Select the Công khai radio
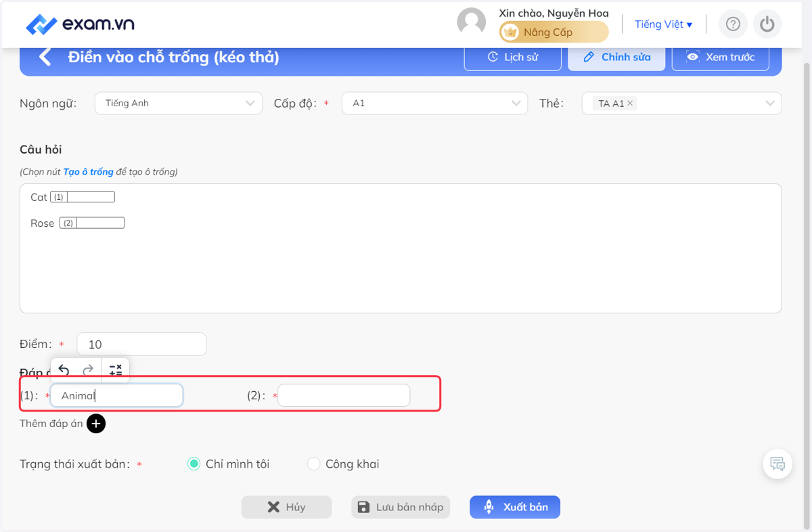 (x=313, y=464)
